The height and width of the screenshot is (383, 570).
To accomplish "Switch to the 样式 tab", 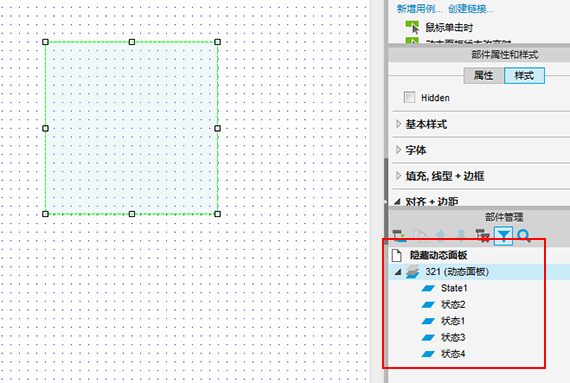I will point(524,76).
